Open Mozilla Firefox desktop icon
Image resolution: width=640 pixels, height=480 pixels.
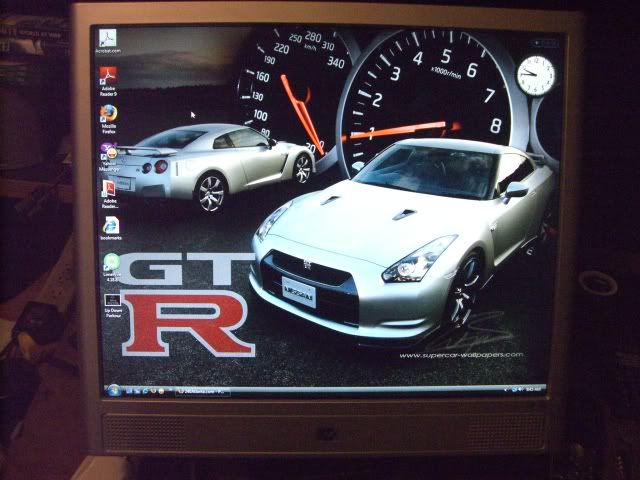pyautogui.click(x=109, y=115)
